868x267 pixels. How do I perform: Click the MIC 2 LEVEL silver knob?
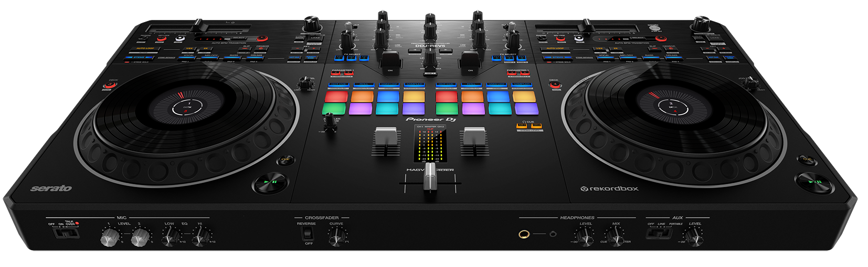coord(140,238)
